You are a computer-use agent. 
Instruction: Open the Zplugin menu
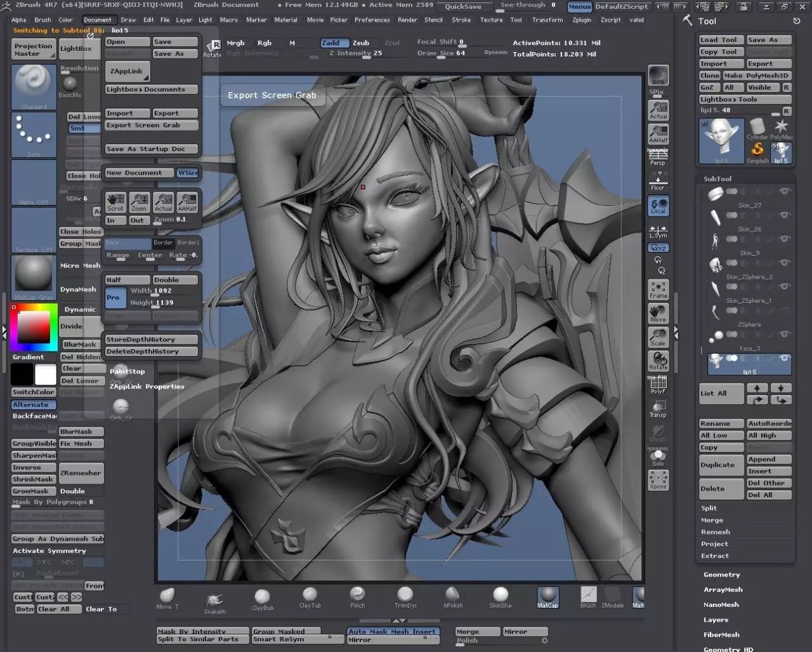coord(582,20)
